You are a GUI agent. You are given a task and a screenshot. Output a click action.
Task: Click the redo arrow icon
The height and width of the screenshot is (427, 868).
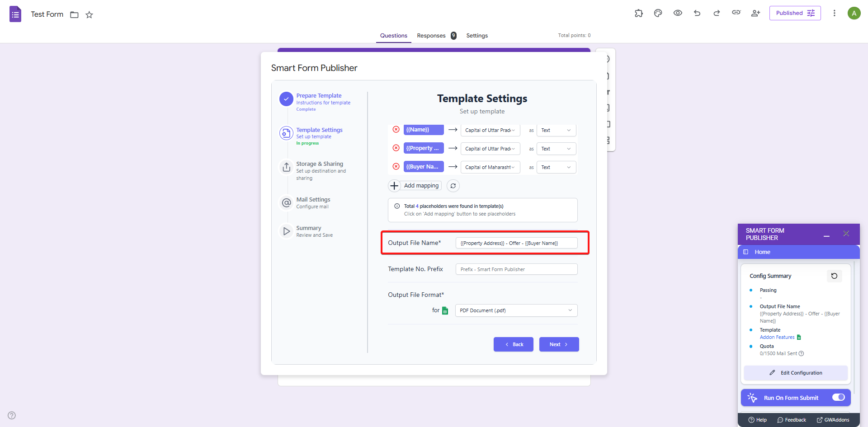(717, 13)
